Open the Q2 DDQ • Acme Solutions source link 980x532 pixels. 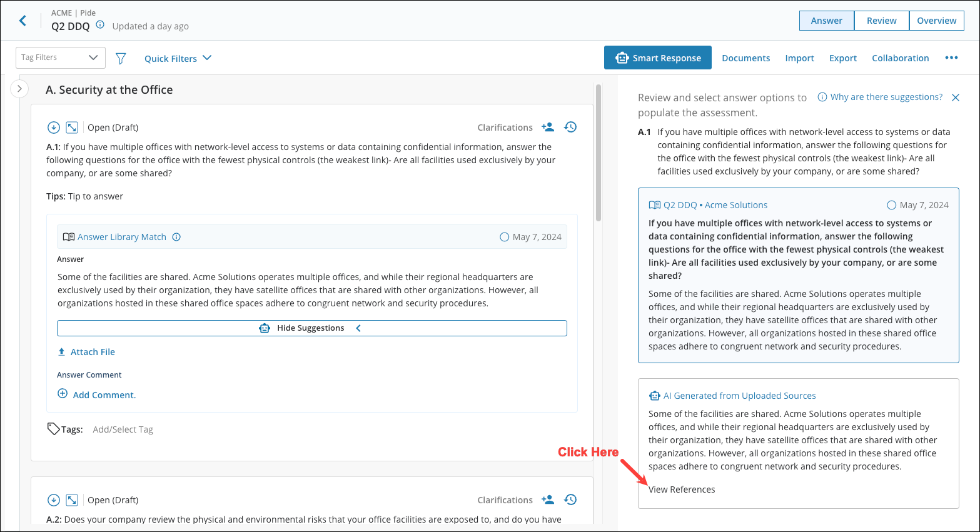[x=715, y=205]
